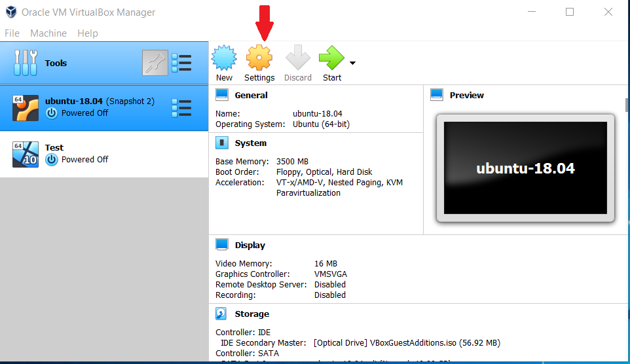The image size is (630, 364).
Task: Open the General section header link
Action: coord(251,95)
